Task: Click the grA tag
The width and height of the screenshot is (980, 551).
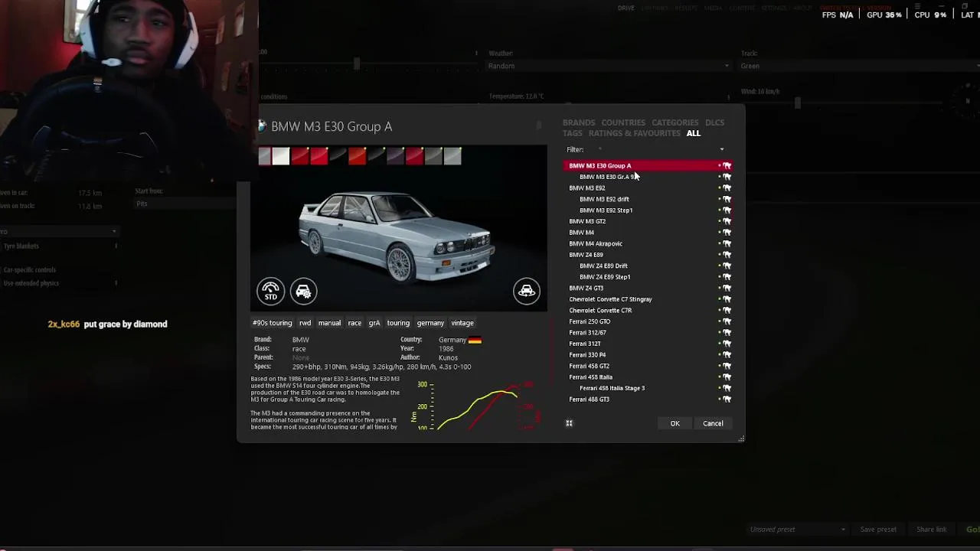Action: tap(374, 323)
